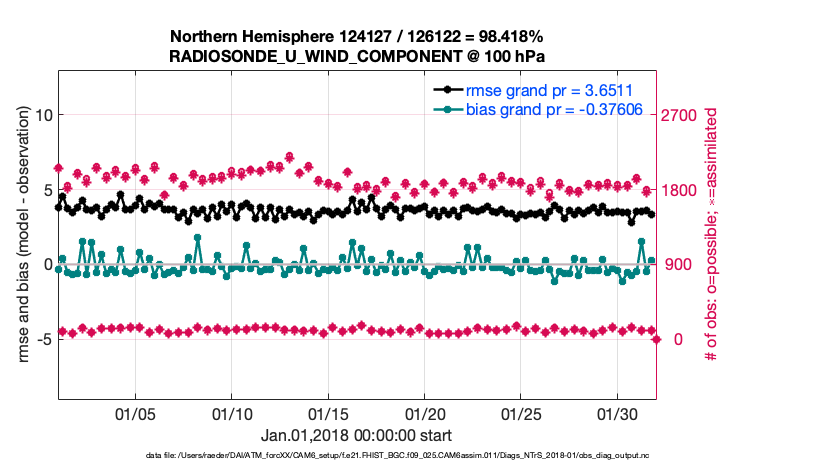This screenshot has width=830, height=470.
Task: Click the 01/30 x-axis tick label
Action: [x=617, y=413]
